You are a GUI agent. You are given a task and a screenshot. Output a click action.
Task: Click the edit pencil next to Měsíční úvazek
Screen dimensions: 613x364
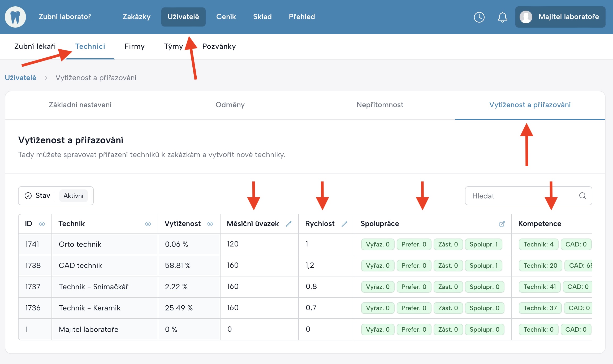(289, 224)
